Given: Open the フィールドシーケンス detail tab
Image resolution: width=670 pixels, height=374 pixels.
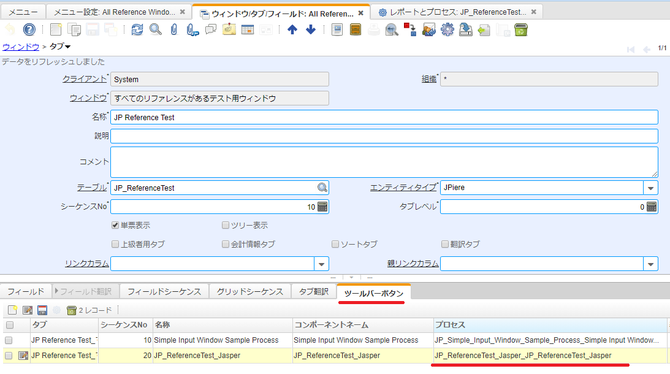Looking at the screenshot, I should (164, 292).
